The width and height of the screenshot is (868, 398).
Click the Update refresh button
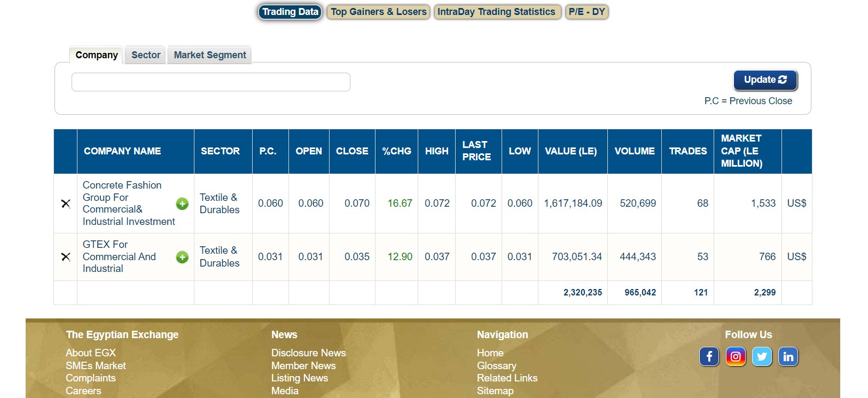coord(765,80)
